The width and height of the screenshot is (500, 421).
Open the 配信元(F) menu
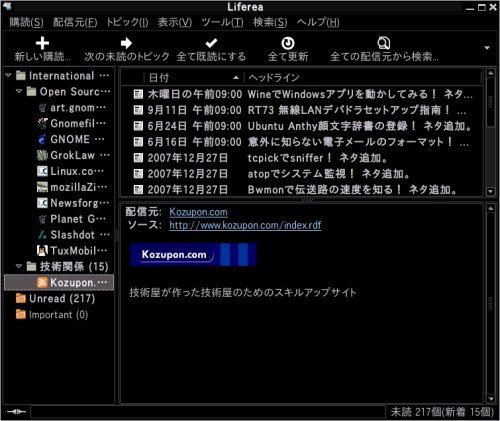(x=75, y=22)
